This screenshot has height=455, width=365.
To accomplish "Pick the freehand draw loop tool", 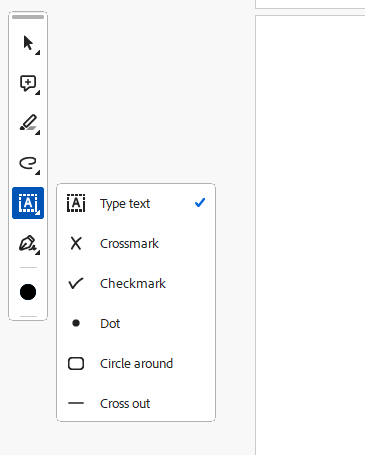I will click(28, 163).
